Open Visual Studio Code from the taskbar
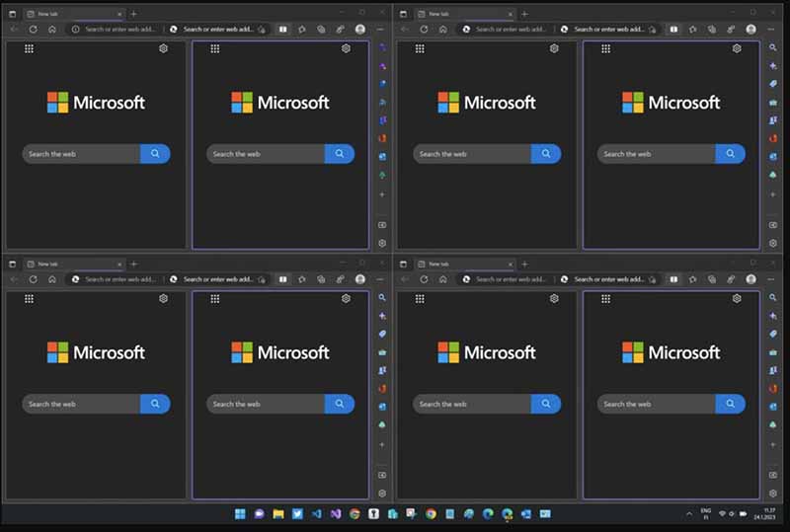The image size is (790, 532). (x=316, y=514)
